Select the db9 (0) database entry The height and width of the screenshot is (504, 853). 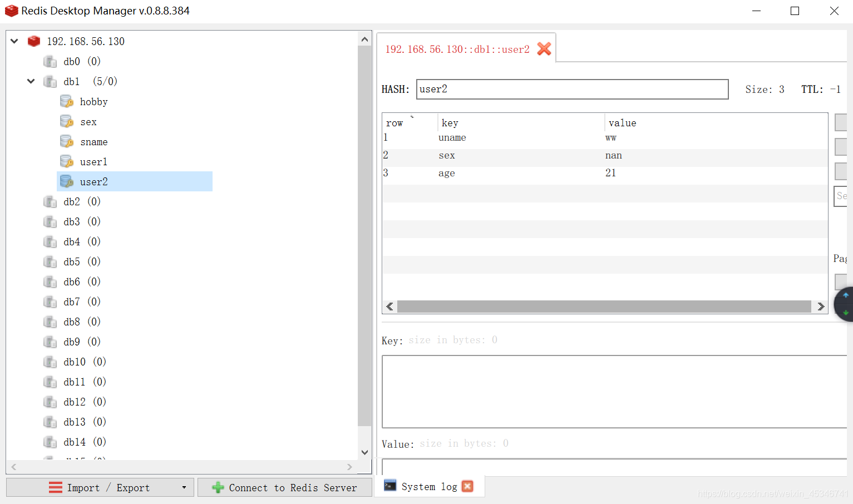coord(82,342)
